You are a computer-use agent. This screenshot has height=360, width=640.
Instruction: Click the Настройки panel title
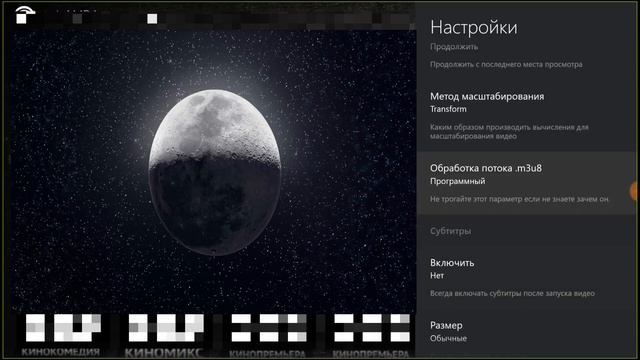(x=473, y=27)
